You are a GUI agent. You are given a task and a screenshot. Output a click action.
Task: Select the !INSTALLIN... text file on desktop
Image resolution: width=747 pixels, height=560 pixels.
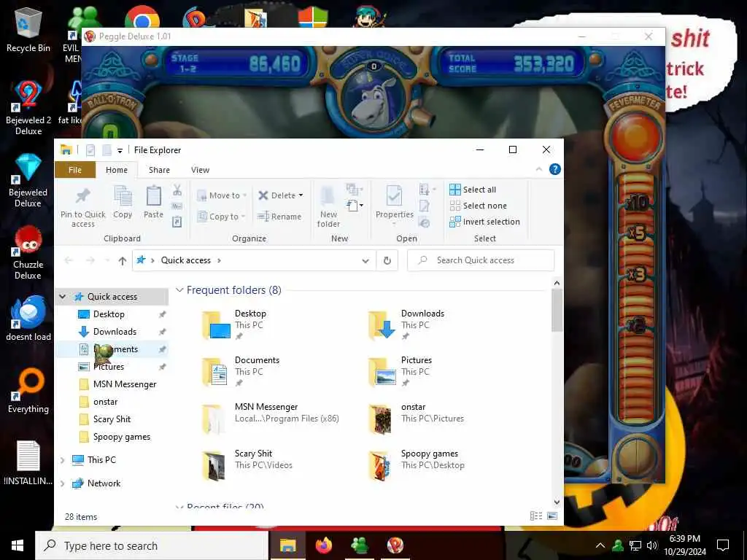[x=28, y=463]
